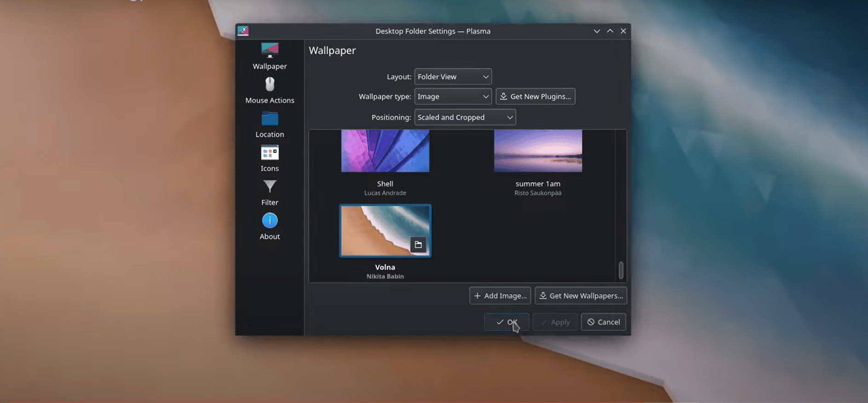Viewport: 868px width, 403px height.
Task: Click the Add Image button
Action: point(500,295)
